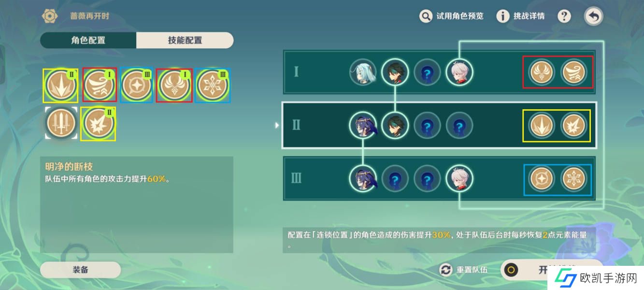Select the wing skill icon marked I

pyautogui.click(x=174, y=85)
